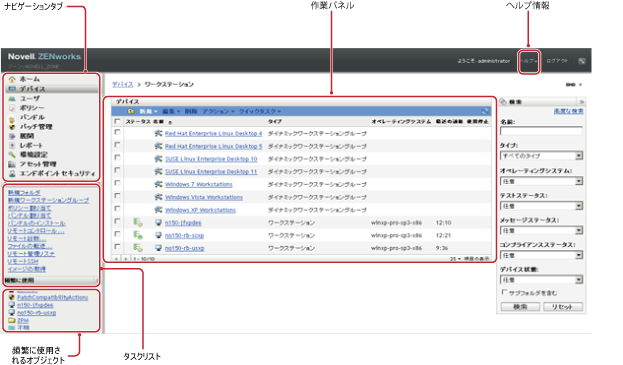Click the アセット管理 asset management icon
Screen dimensions: 623x365
pyautogui.click(x=12, y=164)
